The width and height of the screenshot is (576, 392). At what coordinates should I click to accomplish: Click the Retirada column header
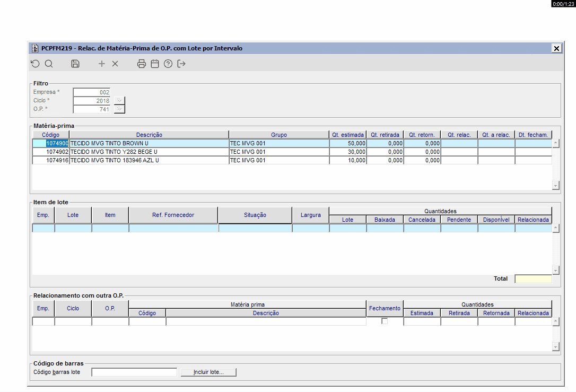459,313
